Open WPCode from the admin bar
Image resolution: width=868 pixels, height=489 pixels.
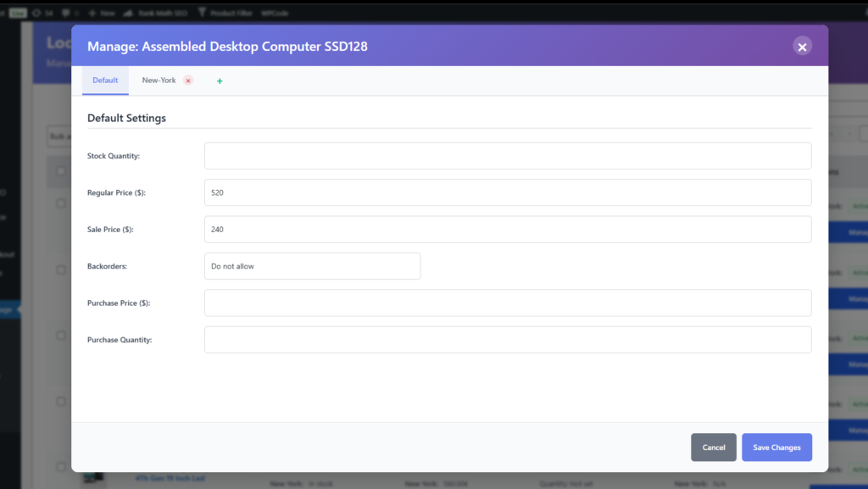[274, 14]
